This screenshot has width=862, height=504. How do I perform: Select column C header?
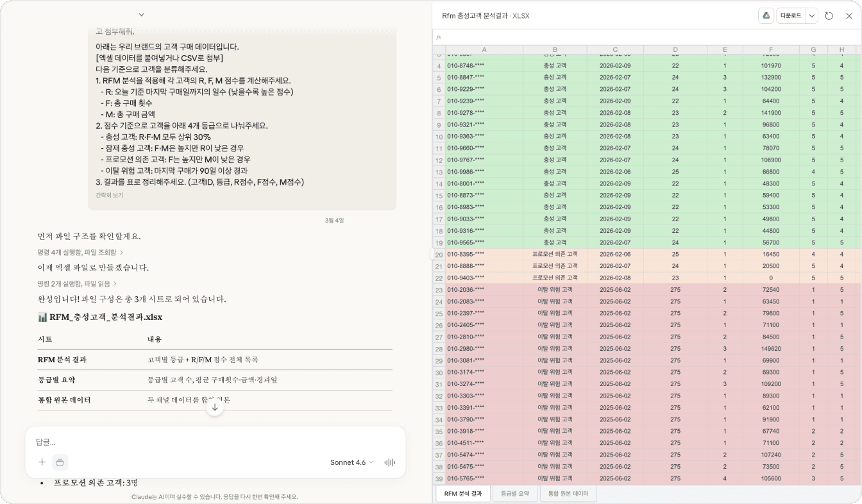pos(615,50)
